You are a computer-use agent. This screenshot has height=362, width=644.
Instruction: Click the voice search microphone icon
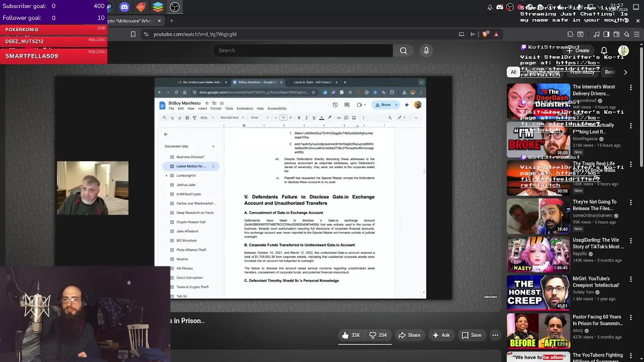[x=426, y=50]
